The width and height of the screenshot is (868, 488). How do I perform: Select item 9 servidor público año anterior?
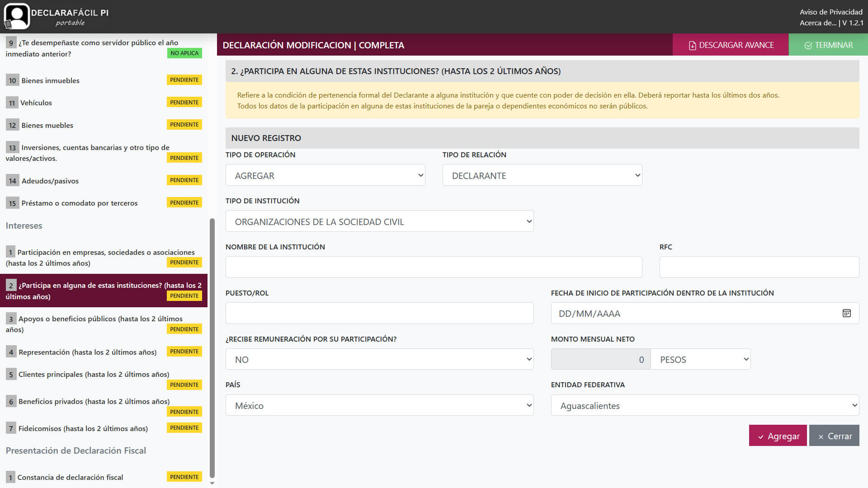[x=104, y=48]
